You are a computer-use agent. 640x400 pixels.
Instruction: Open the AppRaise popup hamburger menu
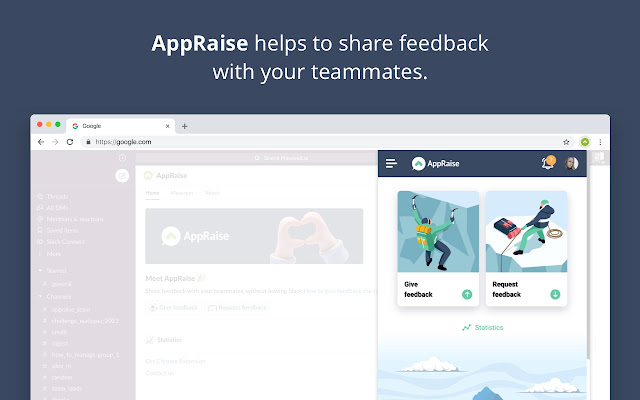[391, 163]
